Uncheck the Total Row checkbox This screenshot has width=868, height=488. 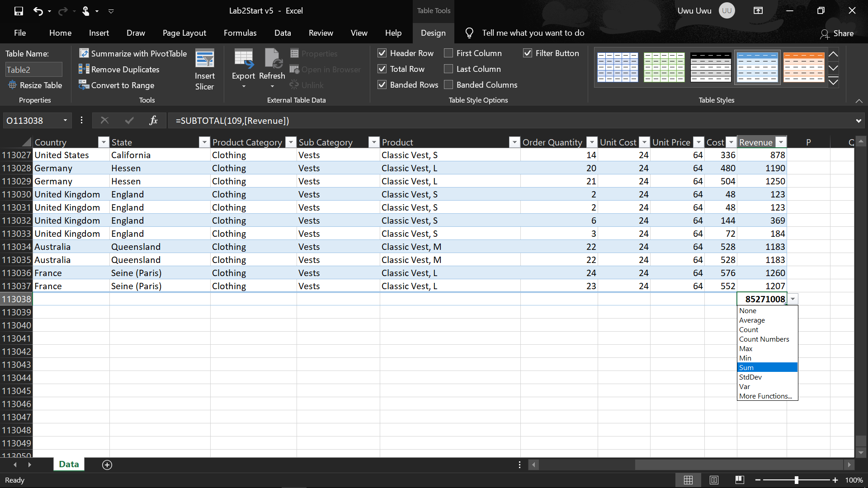382,69
